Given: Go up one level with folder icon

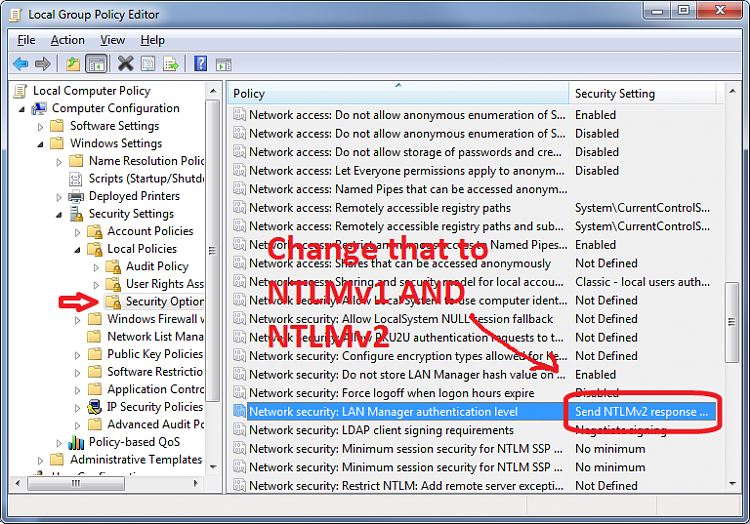Looking at the screenshot, I should pyautogui.click(x=73, y=63).
